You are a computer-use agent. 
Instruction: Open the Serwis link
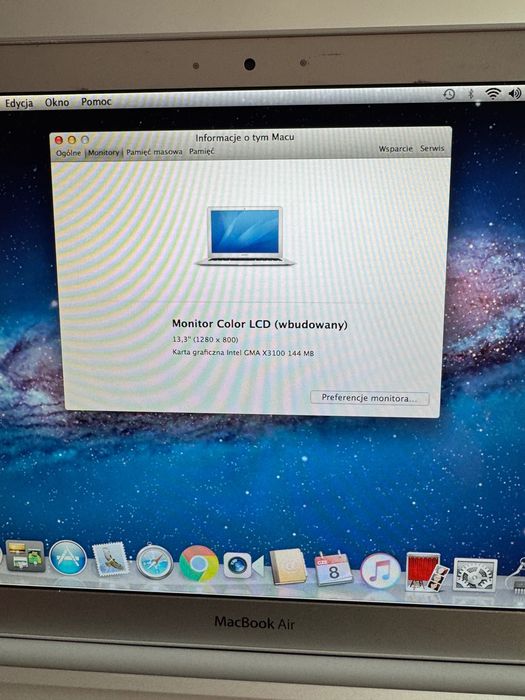(432, 148)
